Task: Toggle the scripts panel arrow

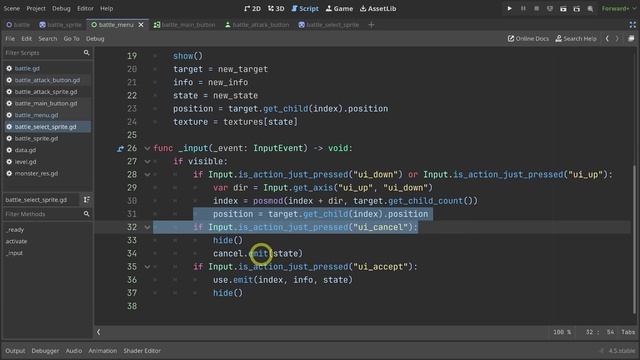Action: click(98, 332)
